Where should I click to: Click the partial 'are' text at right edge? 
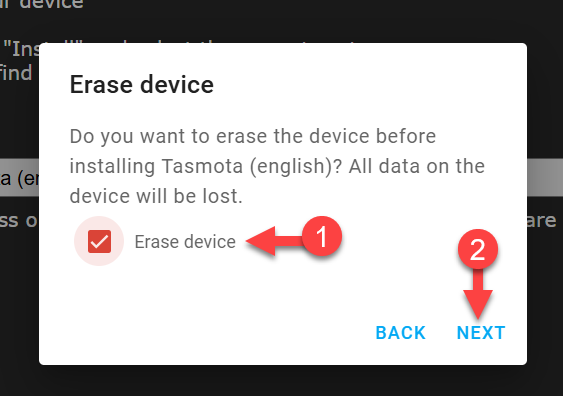541,221
